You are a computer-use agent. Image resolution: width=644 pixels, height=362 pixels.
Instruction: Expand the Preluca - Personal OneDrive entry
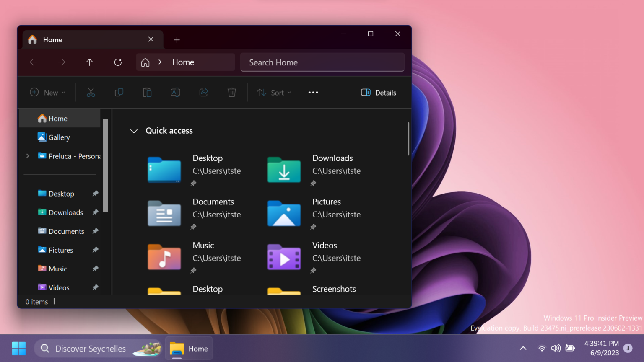(27, 155)
